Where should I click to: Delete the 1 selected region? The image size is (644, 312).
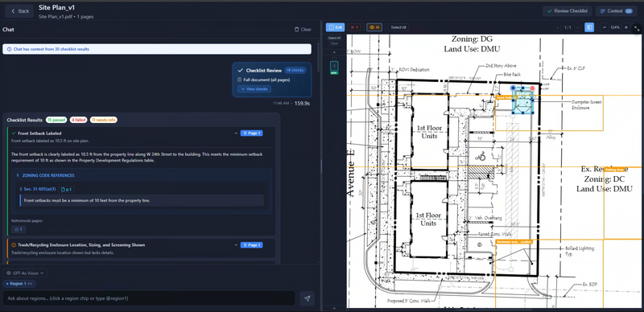tap(354, 27)
